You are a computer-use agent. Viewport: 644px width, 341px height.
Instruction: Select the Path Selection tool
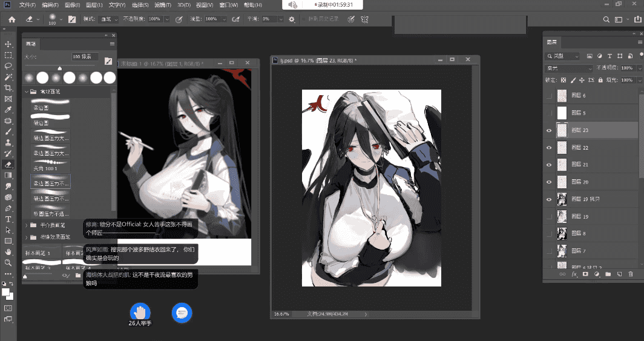(8, 230)
